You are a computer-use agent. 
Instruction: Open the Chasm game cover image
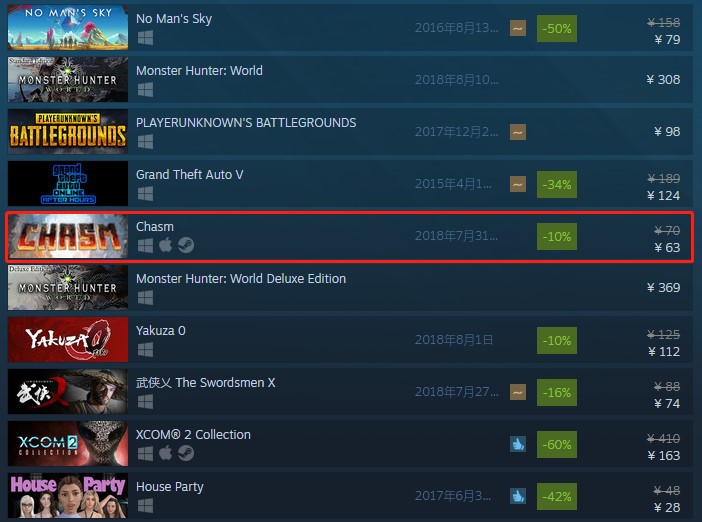pyautogui.click(x=68, y=236)
